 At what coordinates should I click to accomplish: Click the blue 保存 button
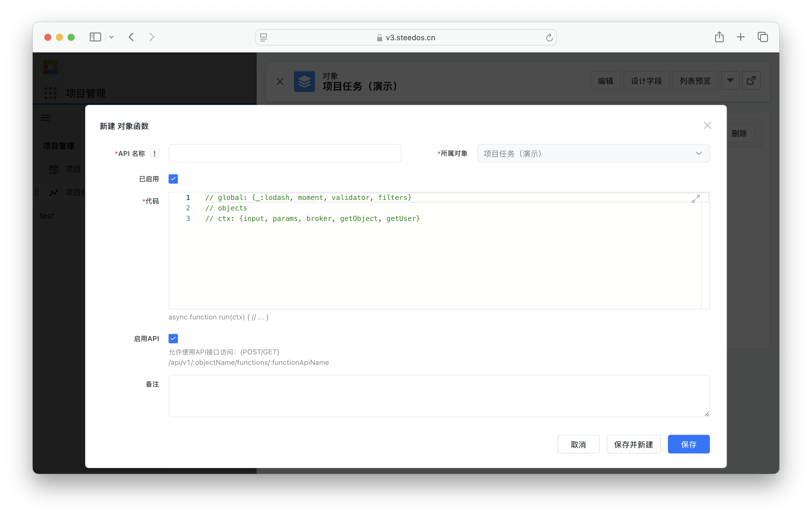688,444
